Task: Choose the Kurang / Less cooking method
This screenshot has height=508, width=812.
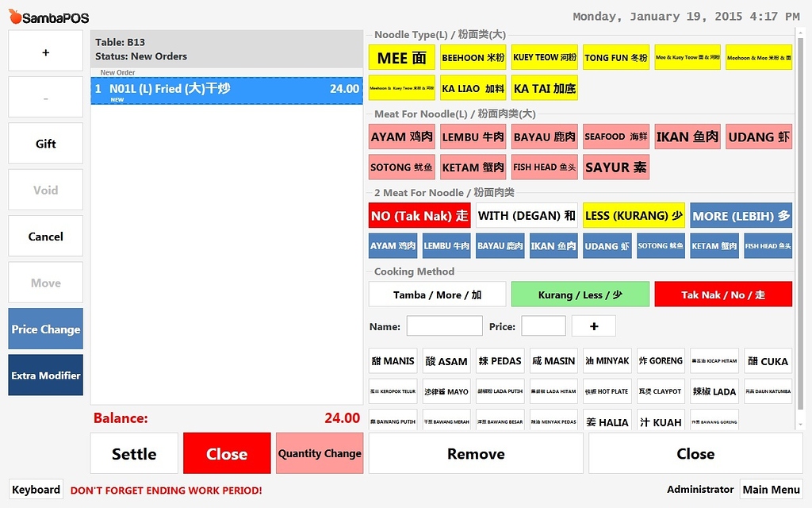Action: pyautogui.click(x=580, y=294)
